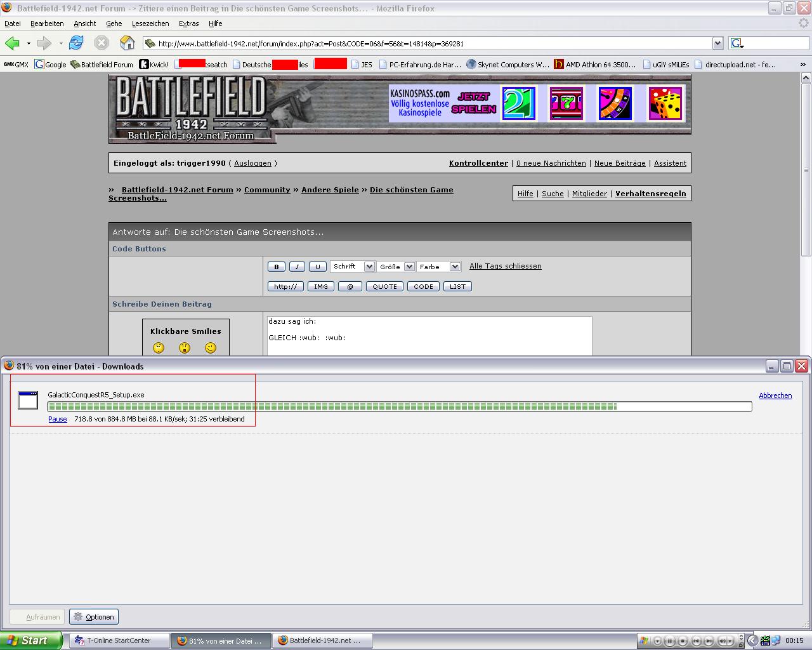
Task: Open the Farbe color dropdown
Action: point(438,267)
